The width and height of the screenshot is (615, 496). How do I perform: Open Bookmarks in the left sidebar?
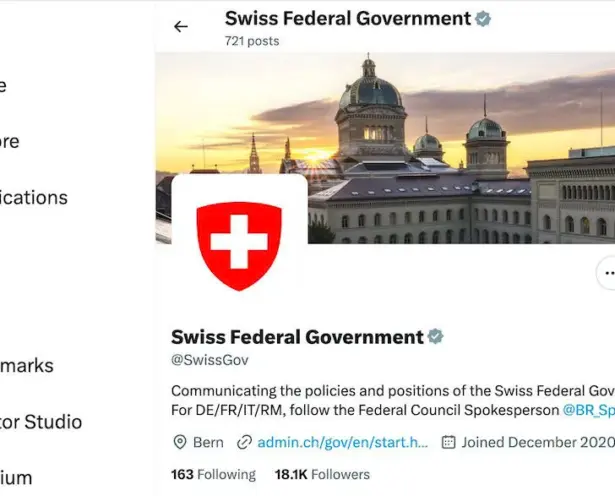pyautogui.click(x=27, y=365)
